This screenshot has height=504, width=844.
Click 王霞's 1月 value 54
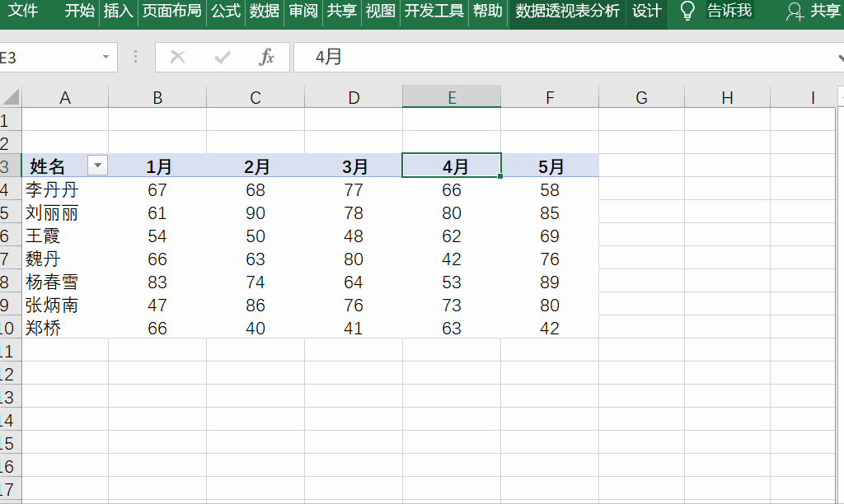coord(157,236)
